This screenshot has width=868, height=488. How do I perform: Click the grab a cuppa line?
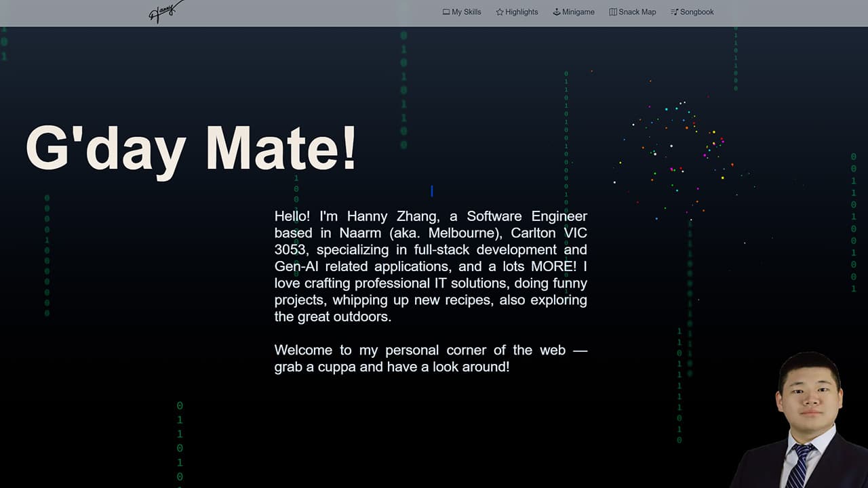[x=391, y=367]
